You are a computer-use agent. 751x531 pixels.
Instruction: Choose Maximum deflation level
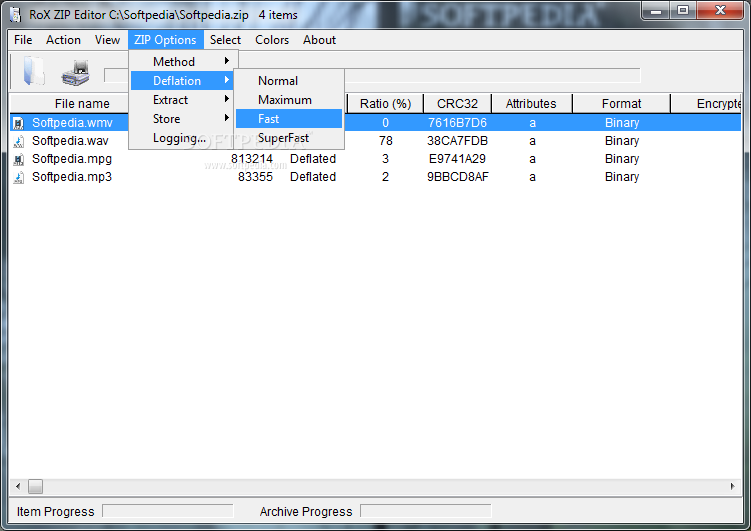pyautogui.click(x=289, y=100)
